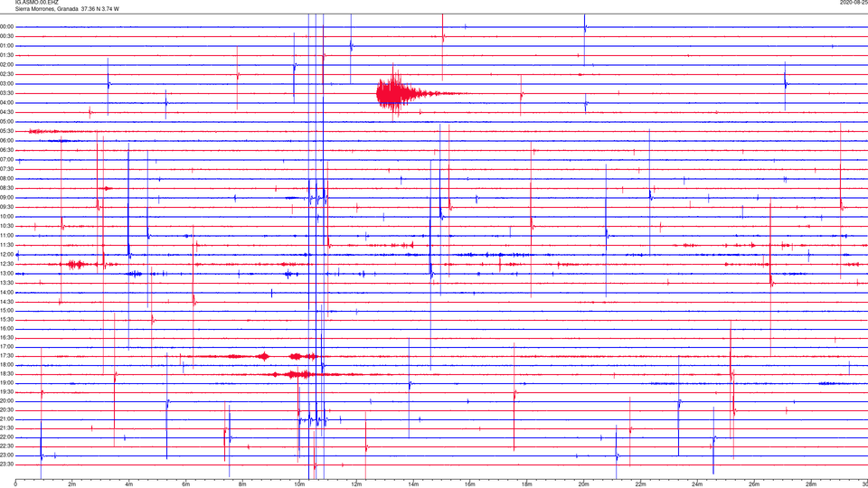This screenshot has width=868, height=488.
Task: Click the 10:00 time label
Action: pyautogui.click(x=7, y=216)
